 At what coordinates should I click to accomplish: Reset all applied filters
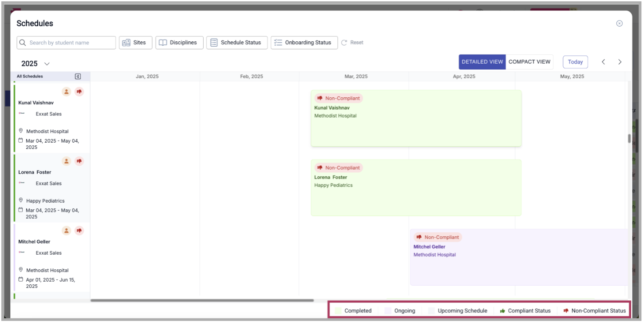[x=352, y=43]
